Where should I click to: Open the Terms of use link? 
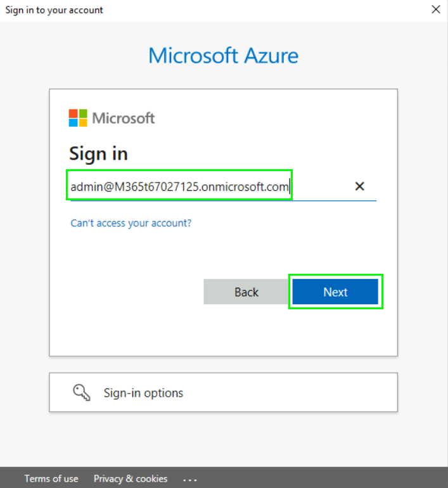tap(51, 478)
